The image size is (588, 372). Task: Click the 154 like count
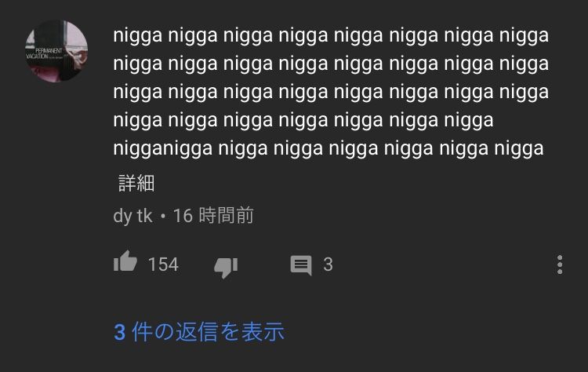pyautogui.click(x=163, y=264)
